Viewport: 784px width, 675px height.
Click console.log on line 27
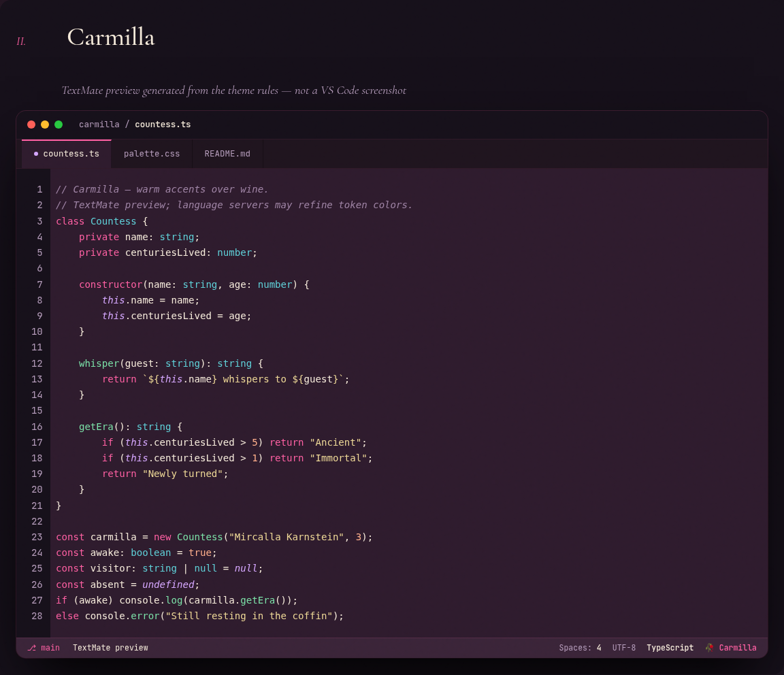pyautogui.click(x=150, y=601)
